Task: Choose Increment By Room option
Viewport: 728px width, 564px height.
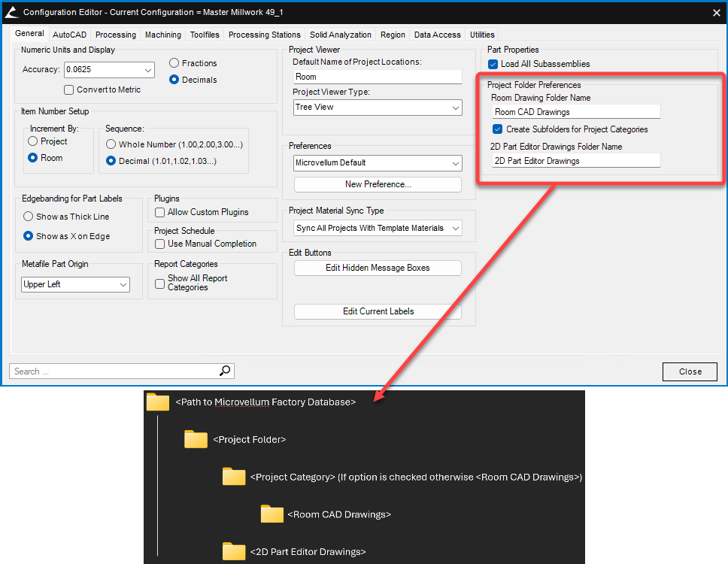Action: (x=33, y=158)
